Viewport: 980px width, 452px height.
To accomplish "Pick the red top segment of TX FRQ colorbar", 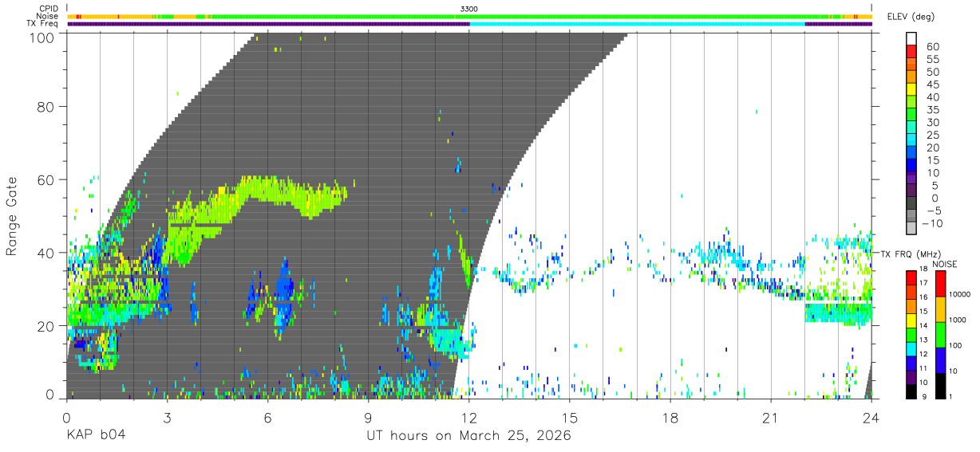I will click(x=911, y=277).
